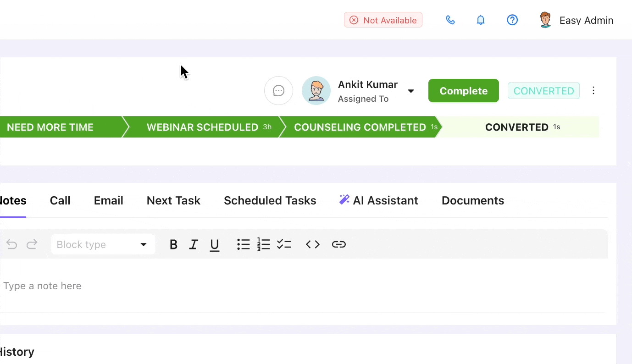The image size is (632, 364).
Task: Insert a link using link icon
Action: pos(338,244)
